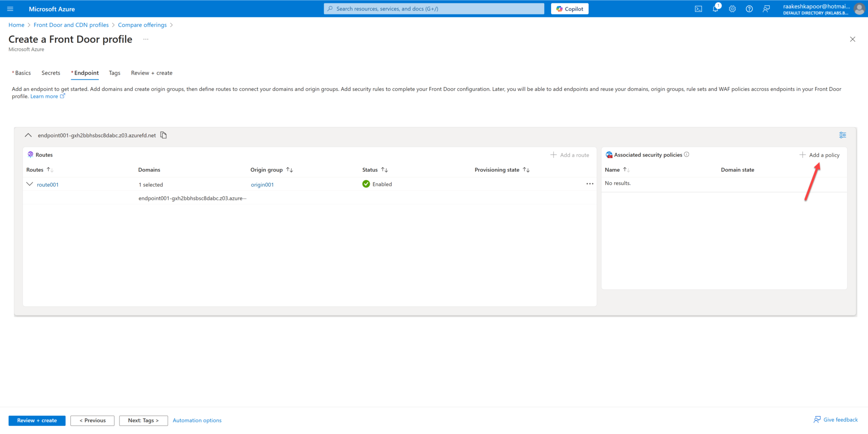
Task: Go to the Basics tab
Action: pyautogui.click(x=22, y=73)
